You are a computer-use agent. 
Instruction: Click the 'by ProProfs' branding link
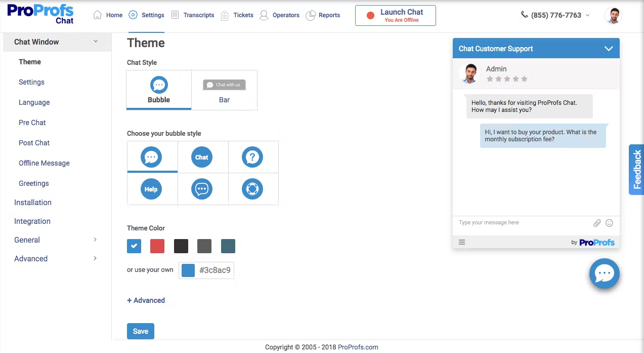pos(593,243)
